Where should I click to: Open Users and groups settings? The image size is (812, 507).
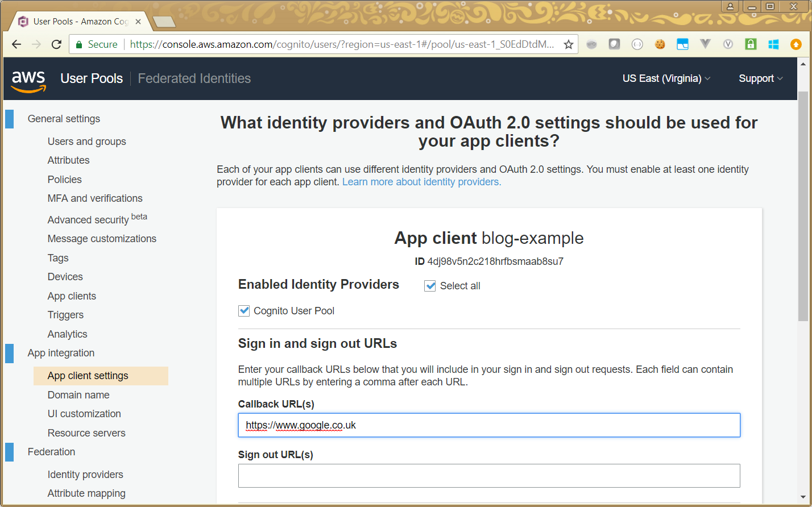pos(86,142)
